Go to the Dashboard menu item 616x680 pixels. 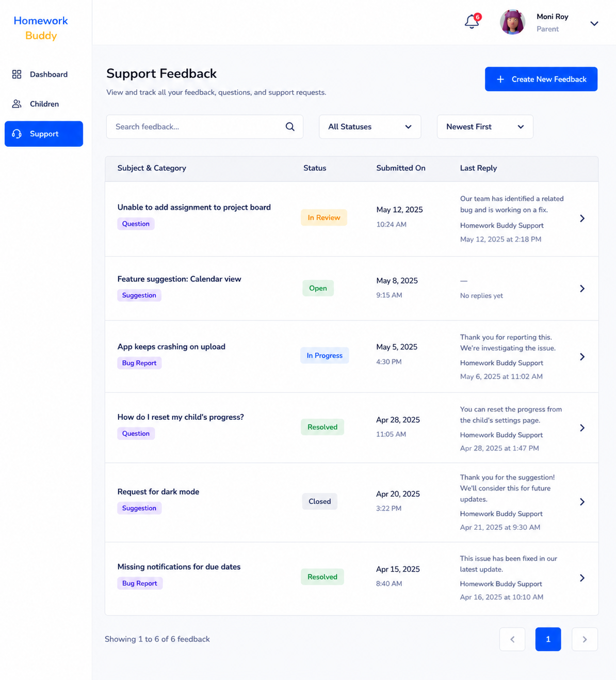click(x=44, y=74)
